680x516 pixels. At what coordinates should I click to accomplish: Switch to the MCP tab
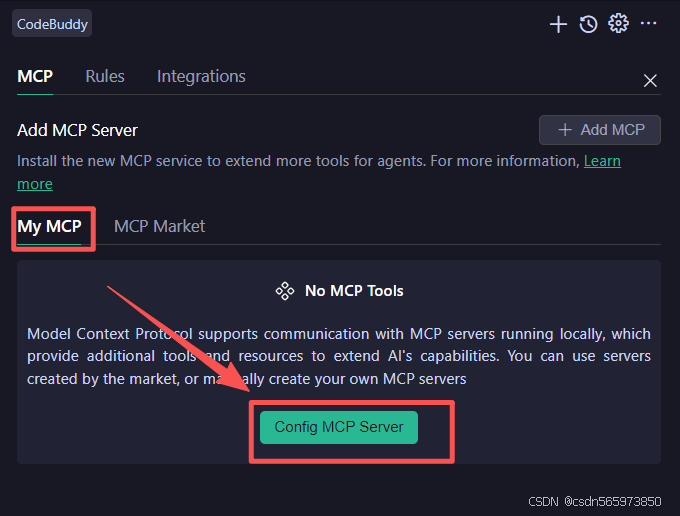pos(35,77)
